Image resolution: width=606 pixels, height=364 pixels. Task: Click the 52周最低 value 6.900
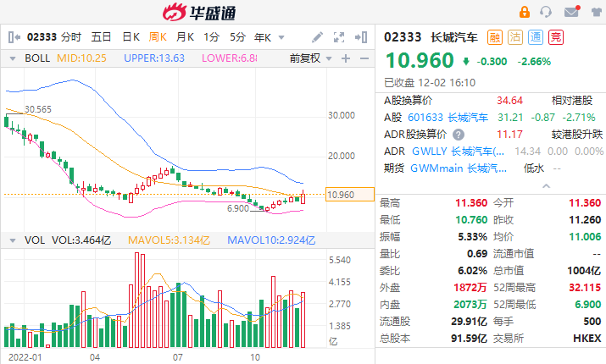pyautogui.click(x=588, y=305)
